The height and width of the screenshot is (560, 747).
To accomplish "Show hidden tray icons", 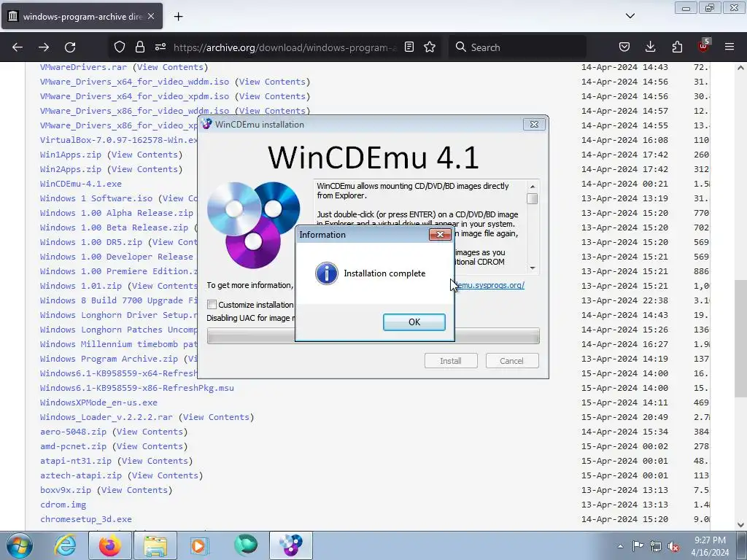I will click(620, 546).
